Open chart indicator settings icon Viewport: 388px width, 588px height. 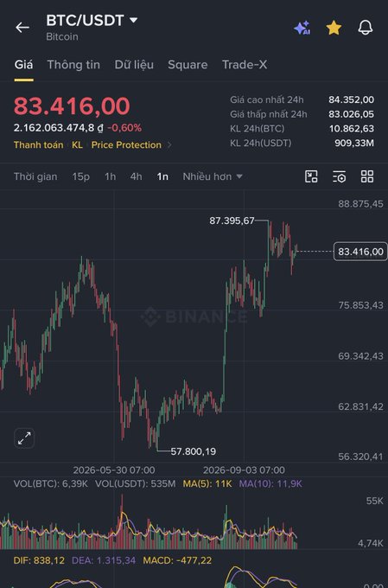coord(340,176)
